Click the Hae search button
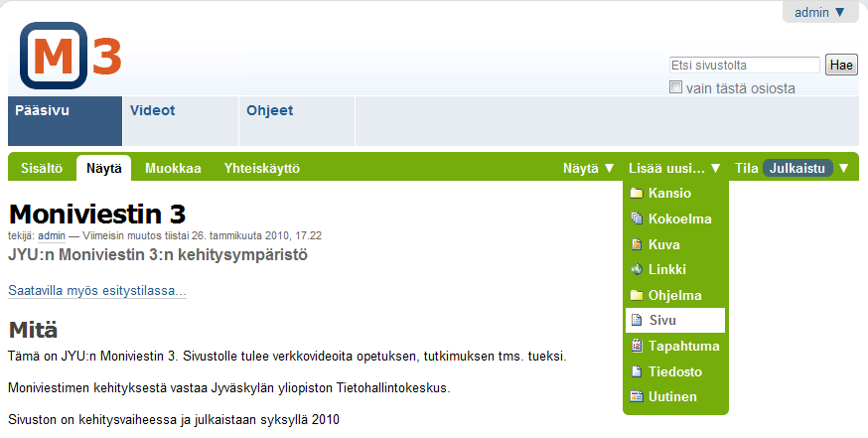 [x=841, y=65]
